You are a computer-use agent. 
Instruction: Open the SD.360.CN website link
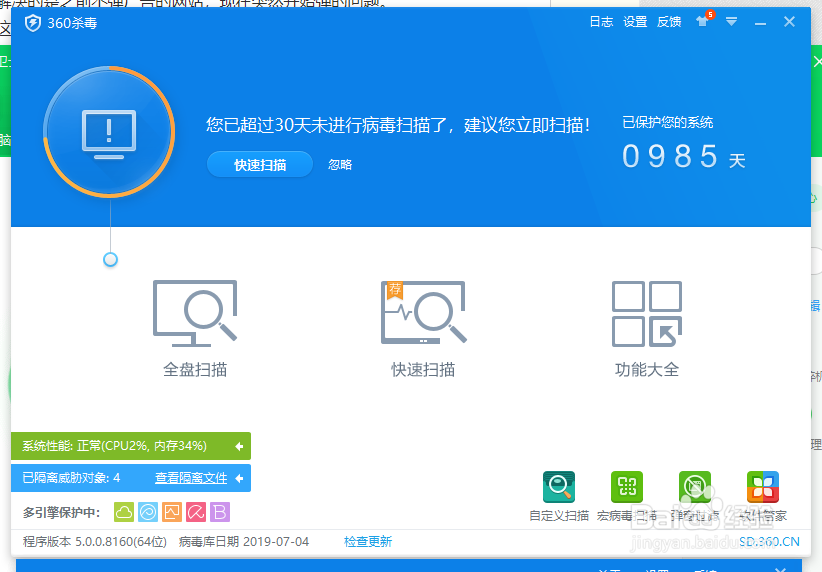[x=769, y=542]
